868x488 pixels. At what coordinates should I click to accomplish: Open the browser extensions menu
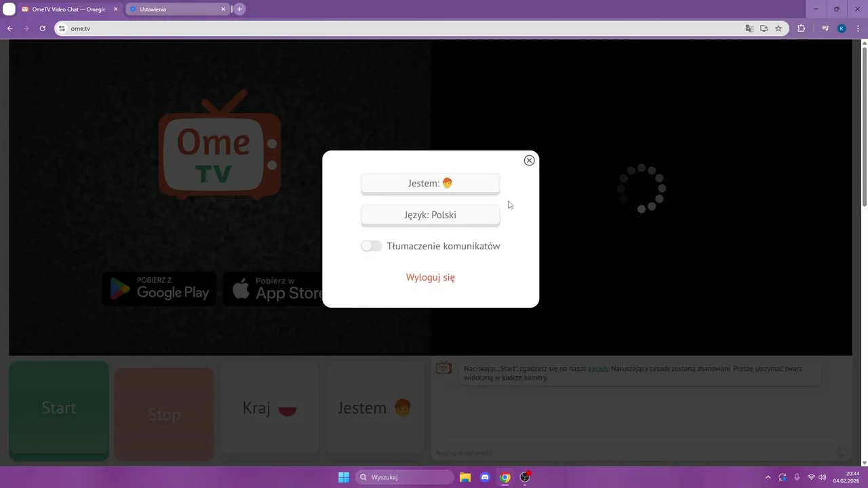point(801,28)
